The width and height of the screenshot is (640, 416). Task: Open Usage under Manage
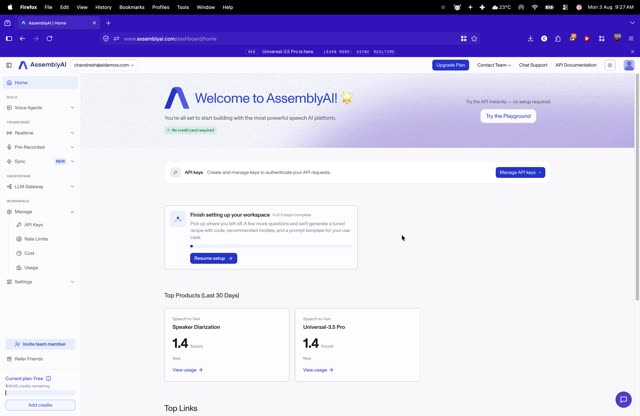[x=31, y=267]
